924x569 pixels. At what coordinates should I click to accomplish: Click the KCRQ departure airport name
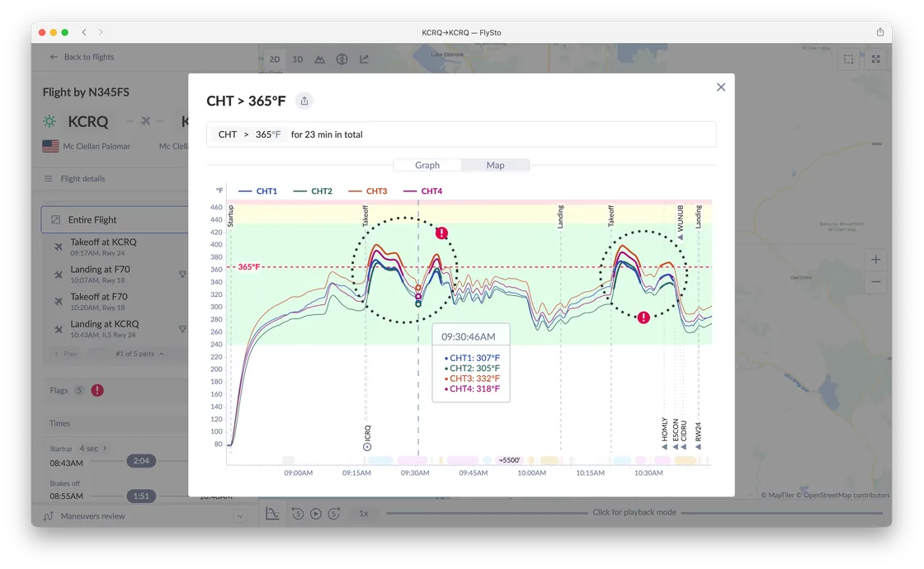click(87, 121)
